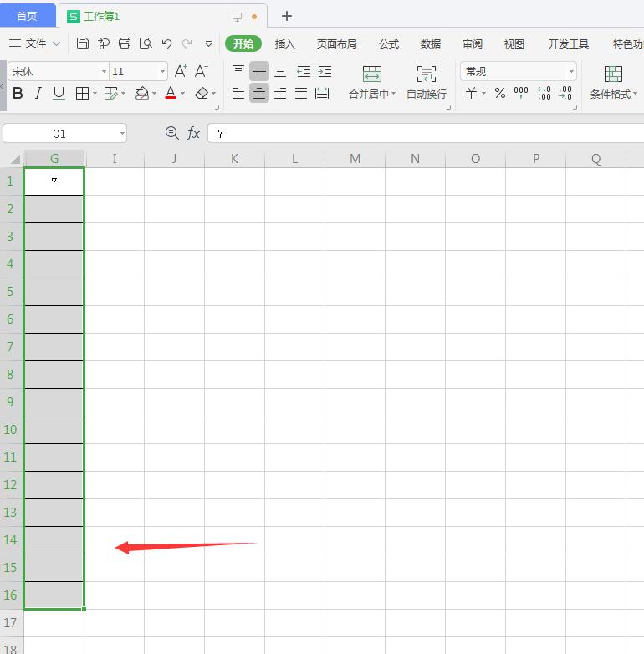
Task: Click the Print icon
Action: click(125, 43)
